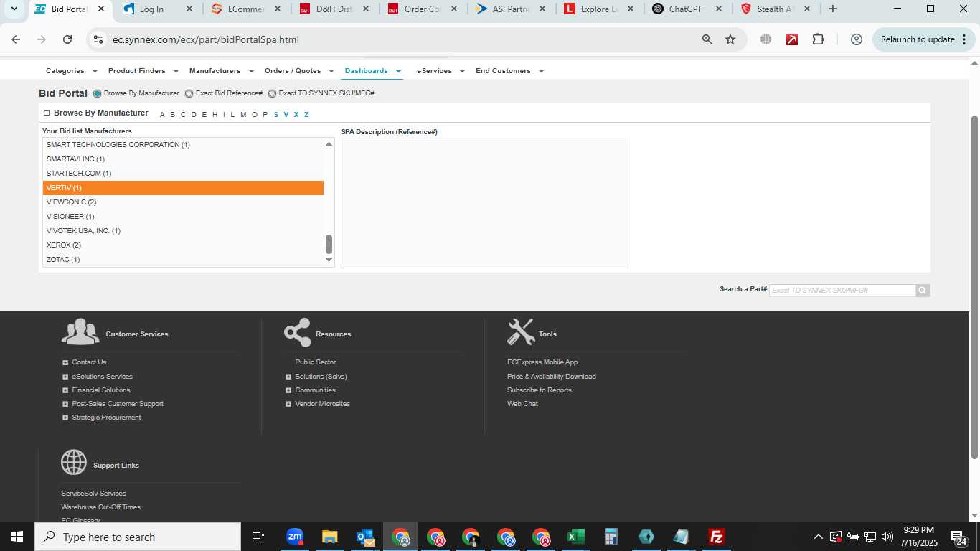Click the address bar URL
980x551 pixels.
point(206,39)
